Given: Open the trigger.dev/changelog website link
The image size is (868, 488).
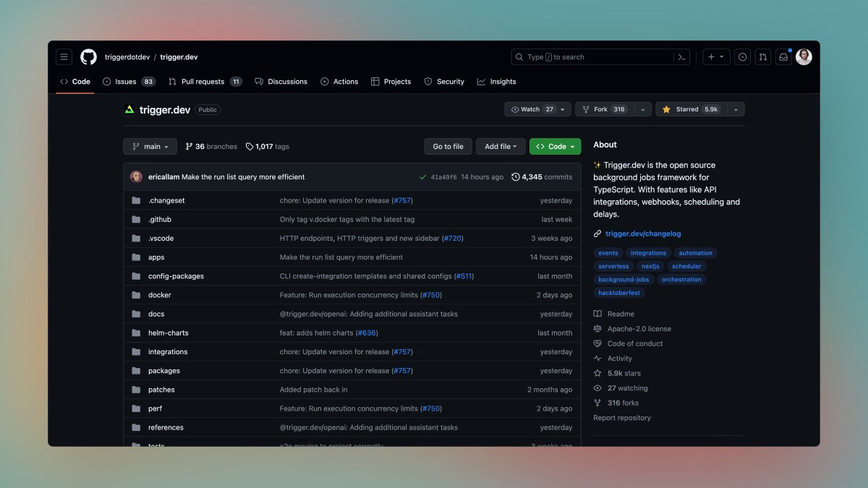Looking at the screenshot, I should pyautogui.click(x=643, y=234).
